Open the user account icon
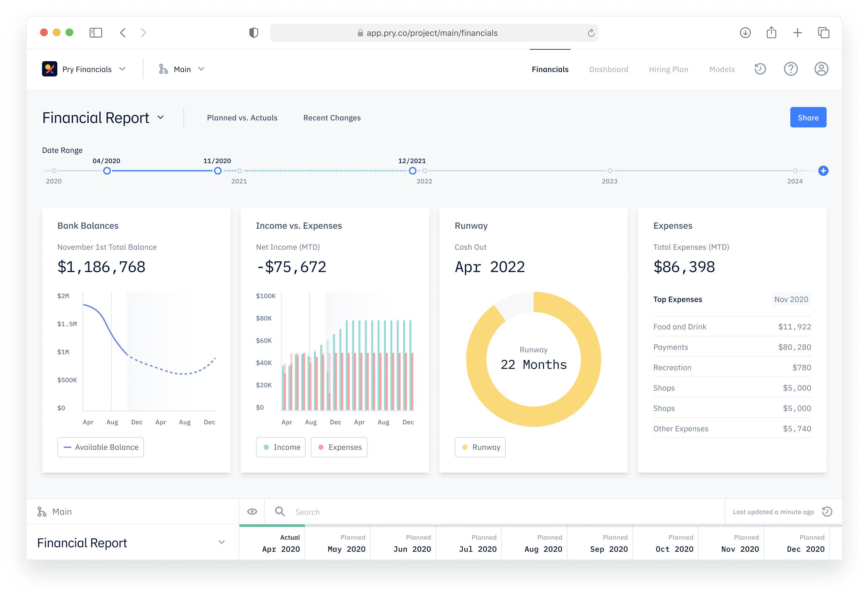The width and height of the screenshot is (868, 596). pos(821,69)
